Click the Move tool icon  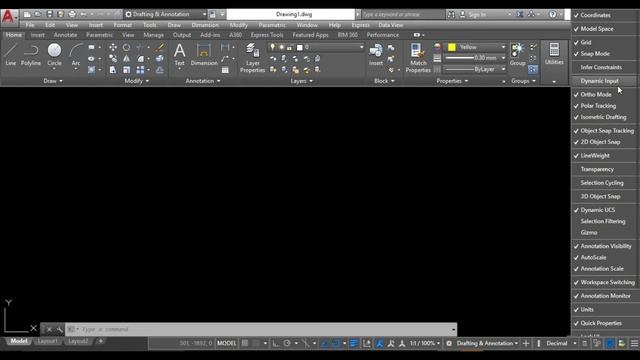pyautogui.click(x=113, y=47)
